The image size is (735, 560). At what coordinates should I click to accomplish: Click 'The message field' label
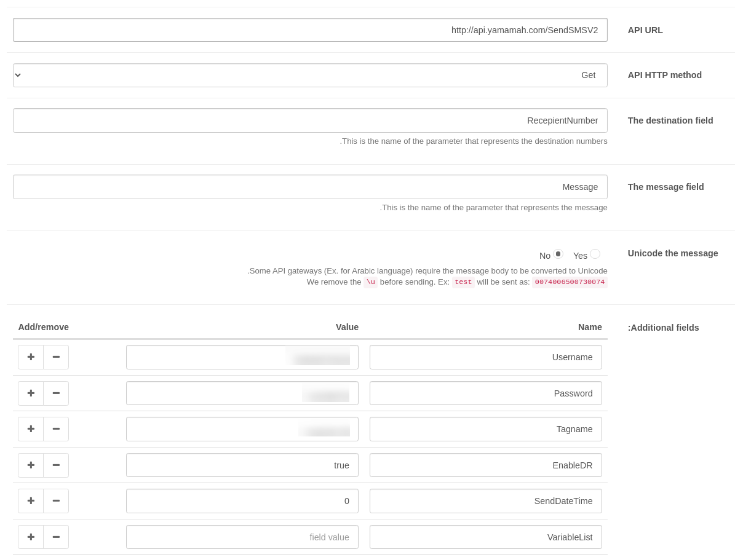[665, 187]
